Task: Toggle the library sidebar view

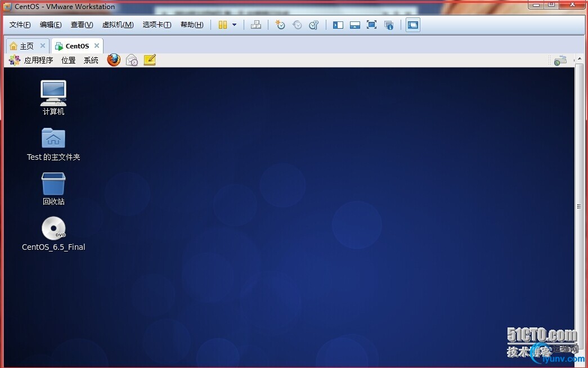Action: [x=338, y=25]
